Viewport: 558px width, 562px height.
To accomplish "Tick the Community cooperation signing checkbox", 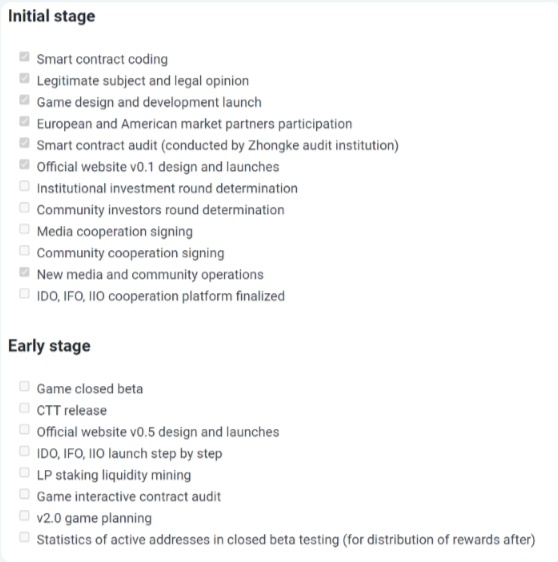I will pos(24,250).
